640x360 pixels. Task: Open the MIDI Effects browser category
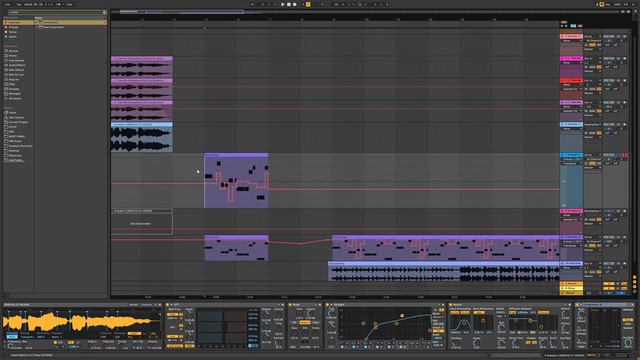coord(17,70)
